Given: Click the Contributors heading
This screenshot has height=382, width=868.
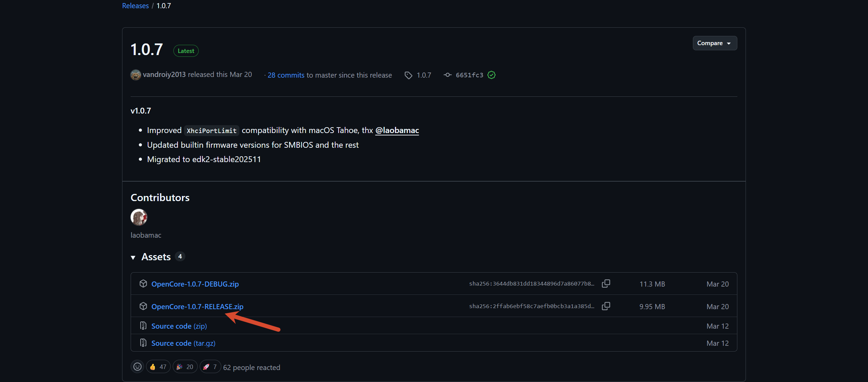Looking at the screenshot, I should pyautogui.click(x=160, y=198).
